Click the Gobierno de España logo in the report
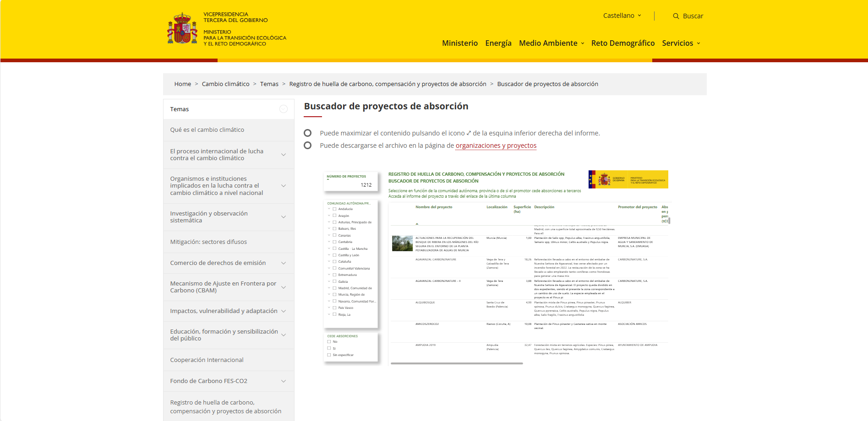The height and width of the screenshot is (421, 868). pyautogui.click(x=628, y=178)
